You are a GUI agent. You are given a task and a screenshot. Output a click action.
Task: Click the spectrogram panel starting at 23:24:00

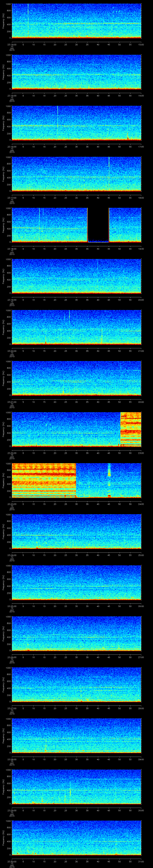(76, 531)
